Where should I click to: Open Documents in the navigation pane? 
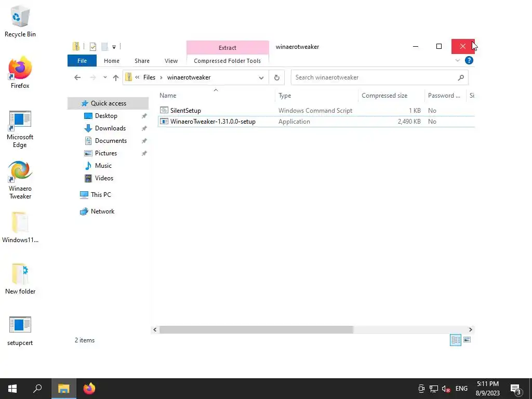(111, 141)
